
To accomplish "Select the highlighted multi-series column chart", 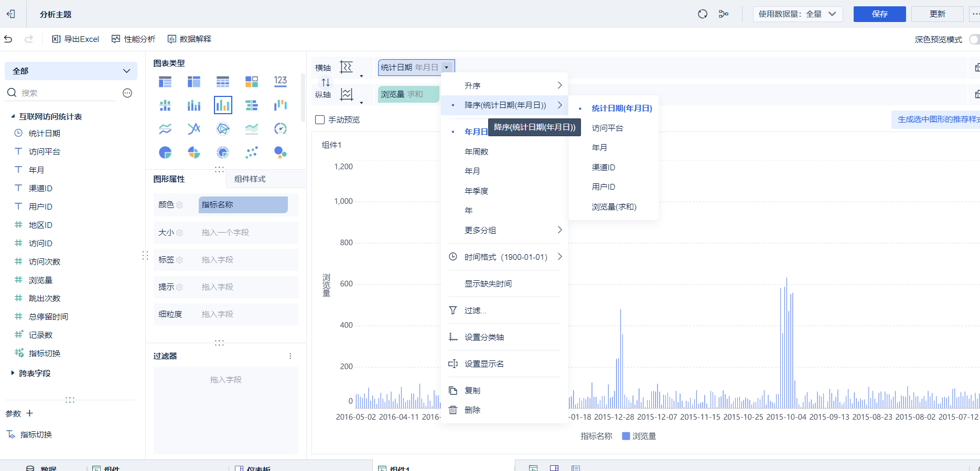I will point(223,105).
